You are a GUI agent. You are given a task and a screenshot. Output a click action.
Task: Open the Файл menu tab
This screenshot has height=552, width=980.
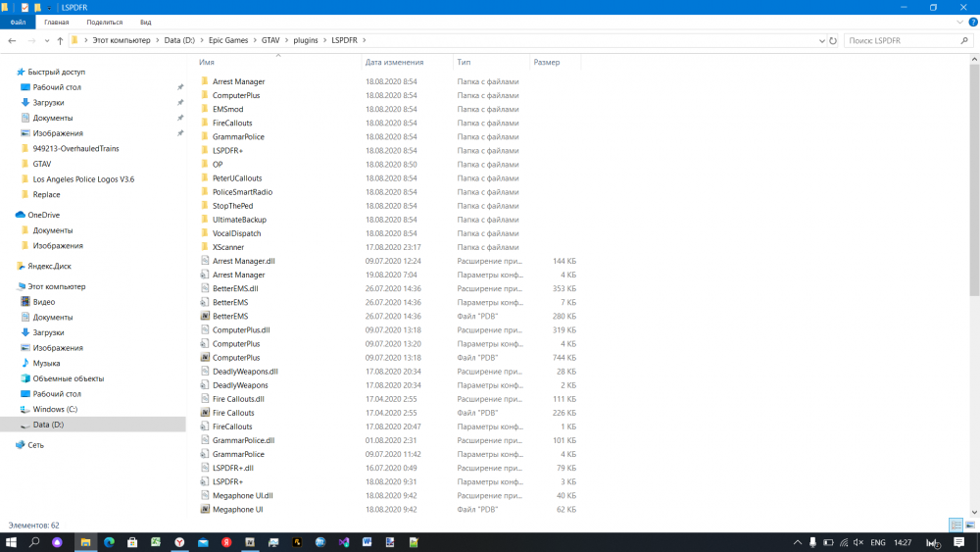(x=18, y=22)
